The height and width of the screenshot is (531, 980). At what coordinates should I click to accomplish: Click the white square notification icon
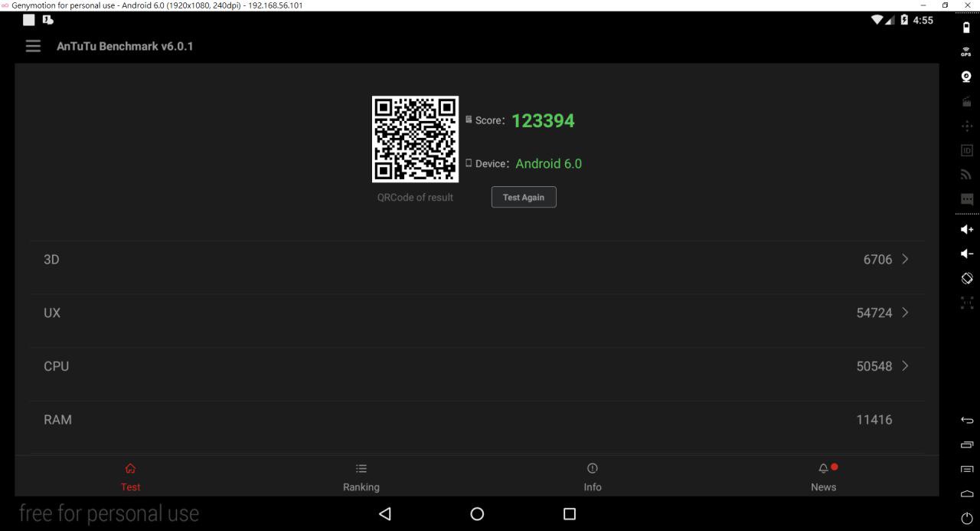coord(29,21)
